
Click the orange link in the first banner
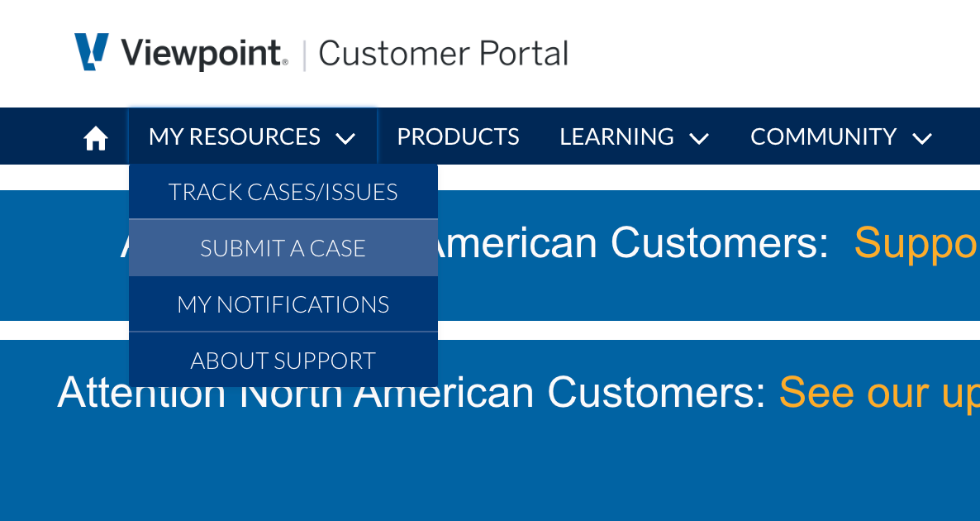pyautogui.click(x=916, y=243)
